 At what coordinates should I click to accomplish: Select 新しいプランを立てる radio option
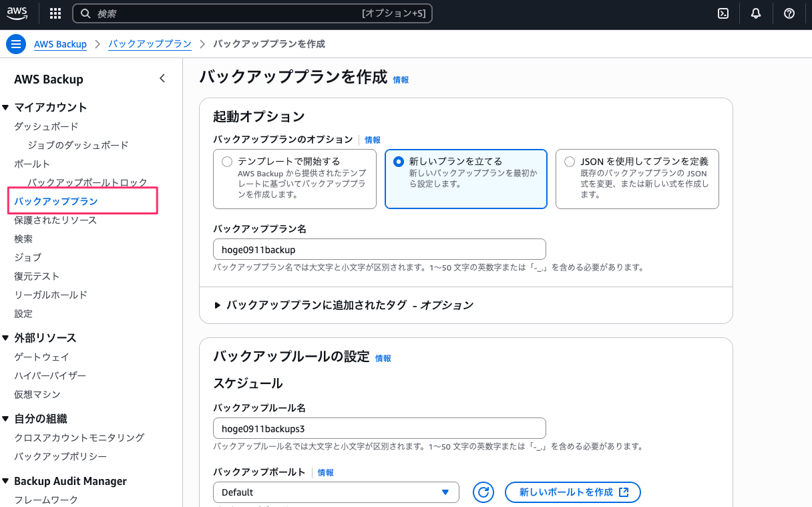pyautogui.click(x=399, y=162)
